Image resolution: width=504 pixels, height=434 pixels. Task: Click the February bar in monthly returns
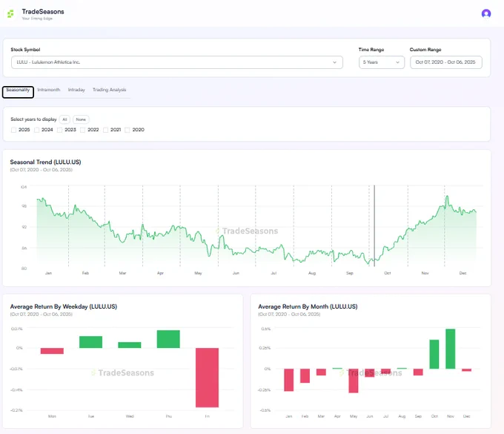point(305,376)
